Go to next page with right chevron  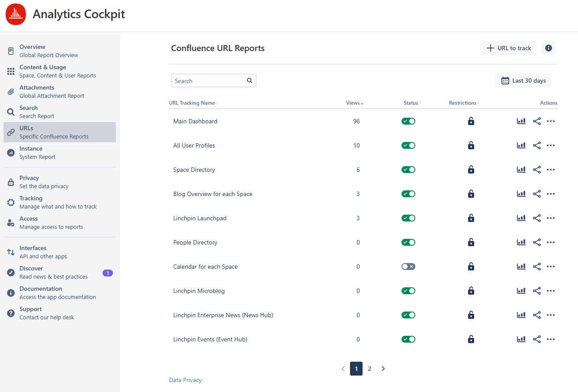pos(383,369)
